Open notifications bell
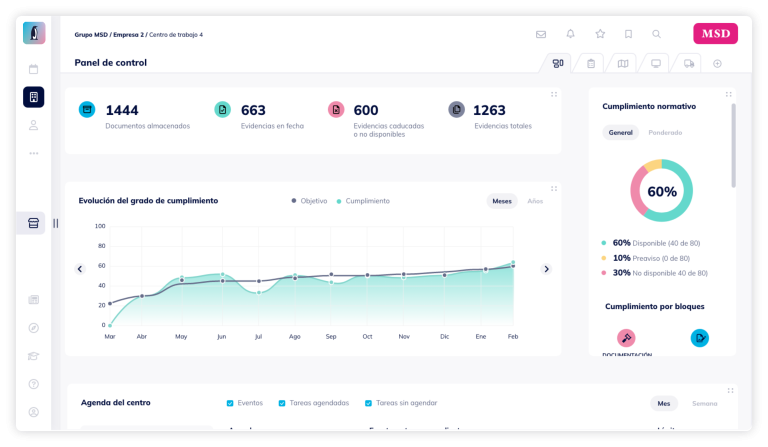 [x=570, y=34]
